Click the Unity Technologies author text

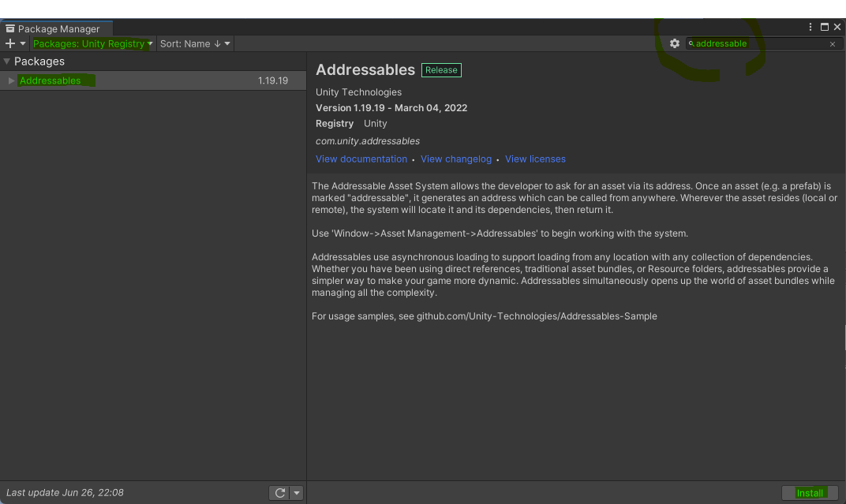pos(358,92)
